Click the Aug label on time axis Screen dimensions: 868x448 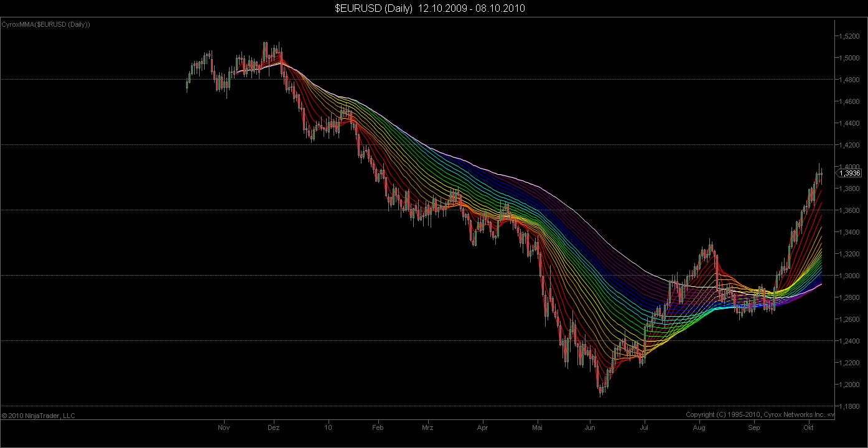click(699, 428)
